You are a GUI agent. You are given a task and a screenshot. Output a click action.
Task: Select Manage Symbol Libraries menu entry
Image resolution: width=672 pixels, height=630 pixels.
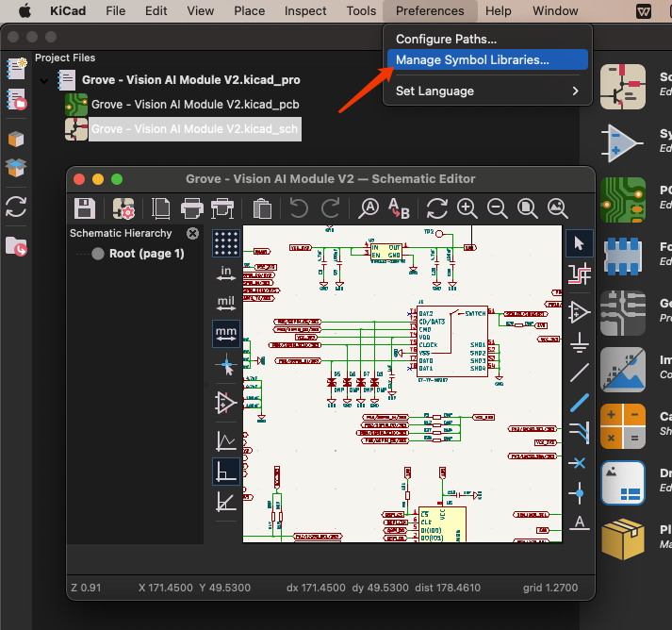pyautogui.click(x=487, y=59)
